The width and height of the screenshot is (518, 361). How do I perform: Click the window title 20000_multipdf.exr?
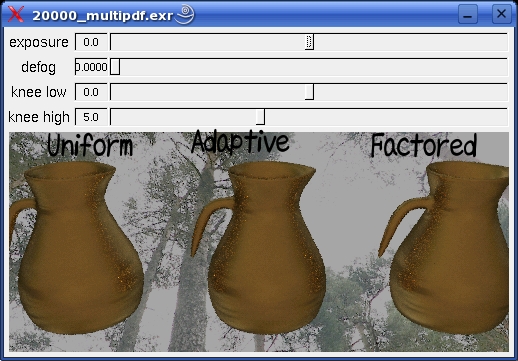pyautogui.click(x=103, y=16)
